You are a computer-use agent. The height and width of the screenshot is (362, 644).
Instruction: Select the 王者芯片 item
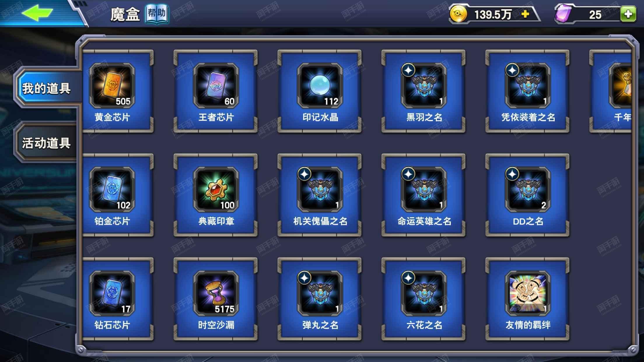click(216, 91)
